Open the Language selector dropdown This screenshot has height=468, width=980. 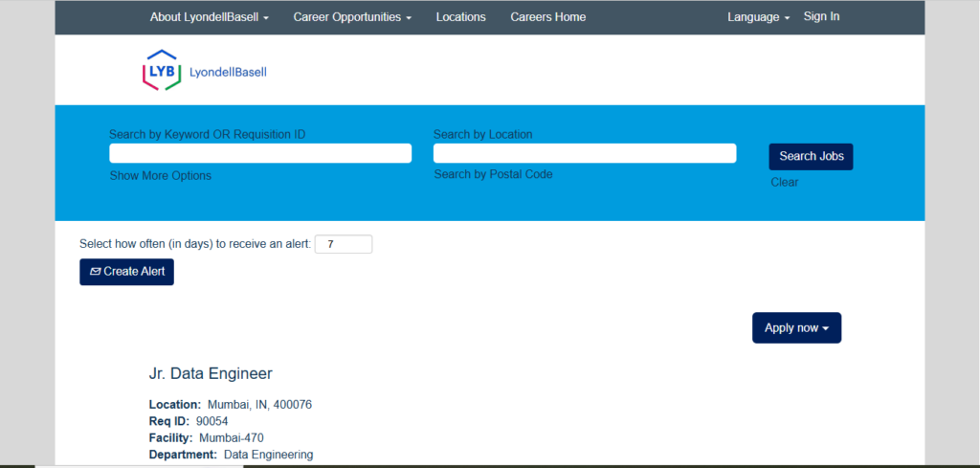(759, 17)
